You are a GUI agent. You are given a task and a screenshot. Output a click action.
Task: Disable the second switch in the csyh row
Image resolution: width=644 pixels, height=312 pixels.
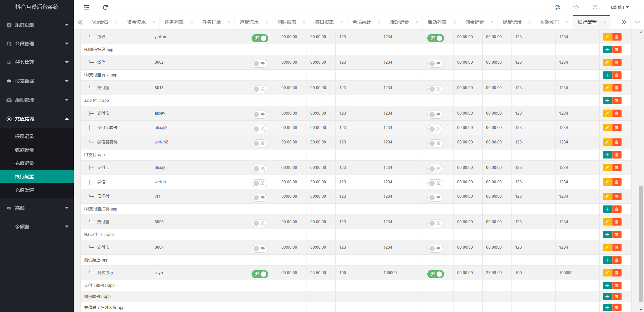[x=436, y=274]
